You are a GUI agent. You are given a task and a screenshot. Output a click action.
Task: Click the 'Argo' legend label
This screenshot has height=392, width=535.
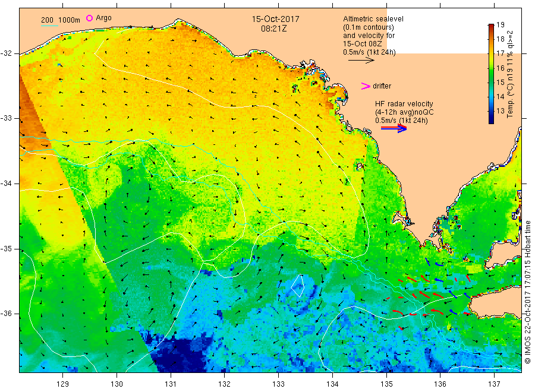[103, 18]
